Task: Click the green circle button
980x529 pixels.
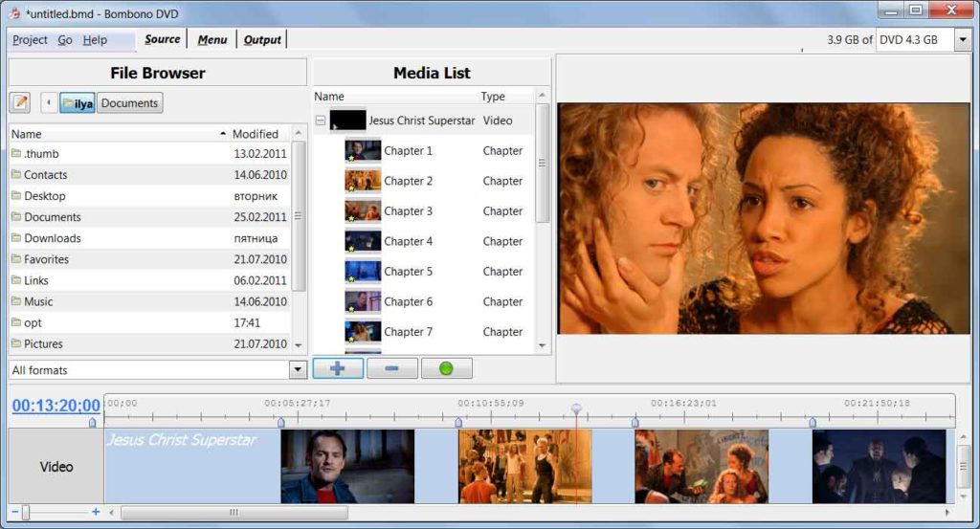Action: click(x=446, y=368)
